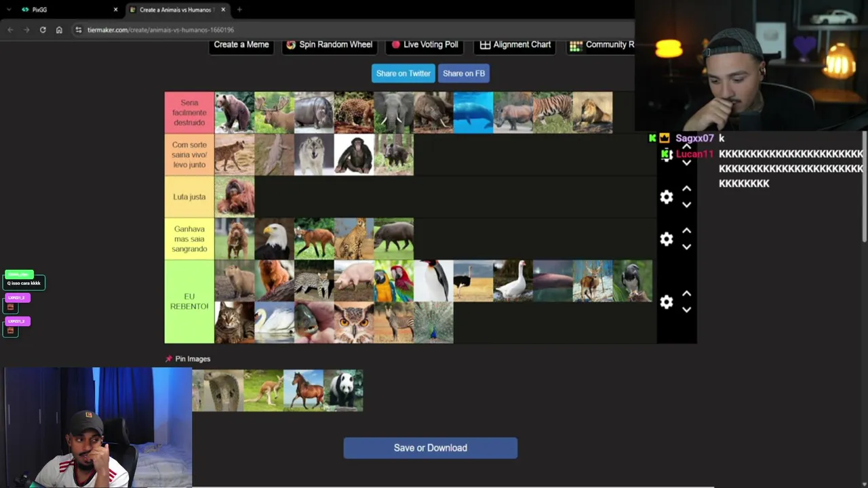The width and height of the screenshot is (868, 488).
Task: Share the tier list on FB
Action: pos(464,73)
